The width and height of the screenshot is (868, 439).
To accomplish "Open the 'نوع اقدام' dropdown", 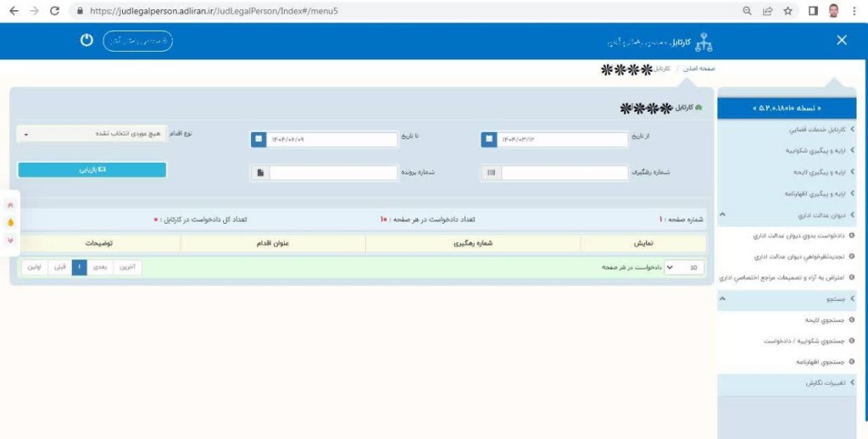I will [92, 134].
